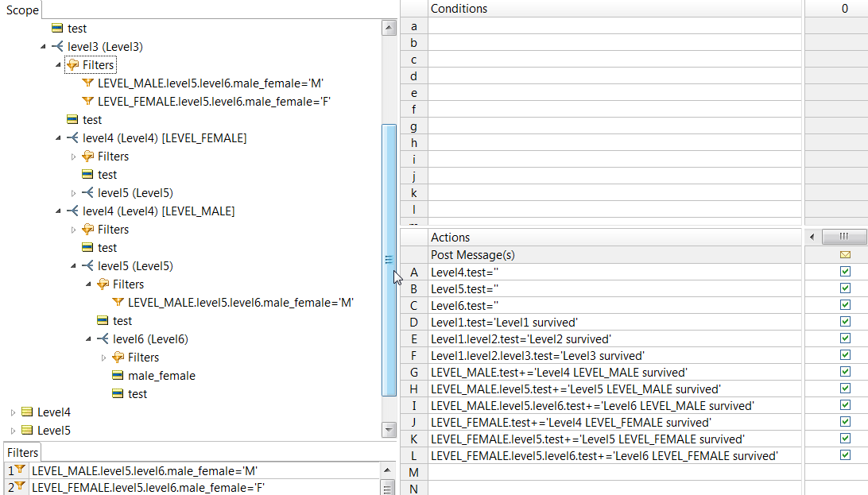
Task: Click the Scope tree vertical scrollbar thumb
Action: [389, 260]
